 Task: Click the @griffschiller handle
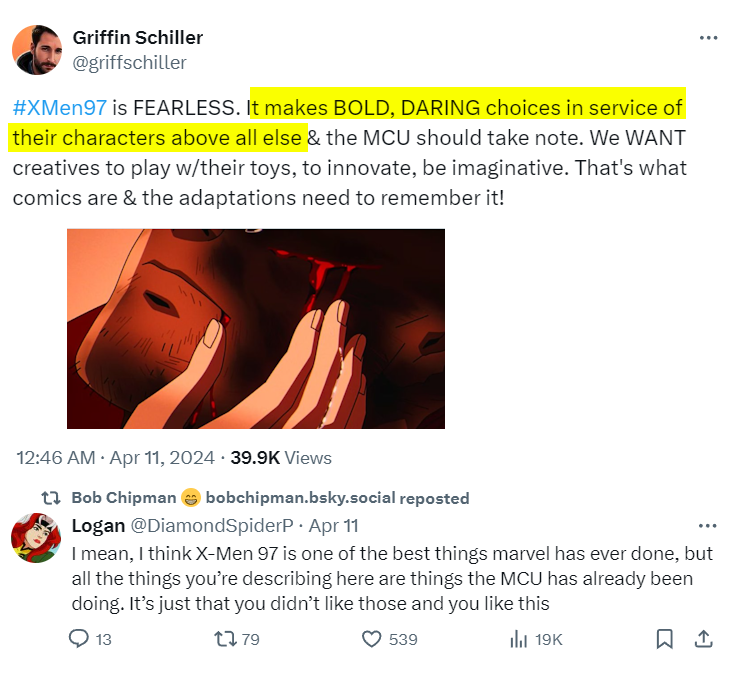pos(129,62)
